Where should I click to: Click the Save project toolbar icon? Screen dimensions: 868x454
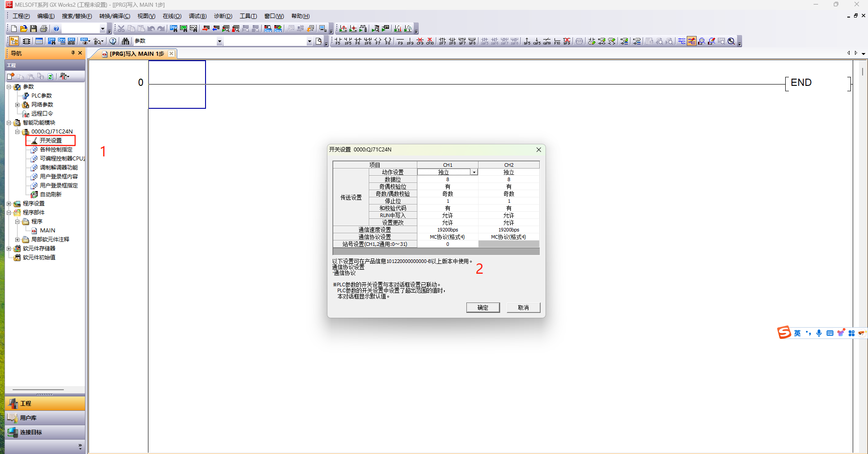coord(33,29)
